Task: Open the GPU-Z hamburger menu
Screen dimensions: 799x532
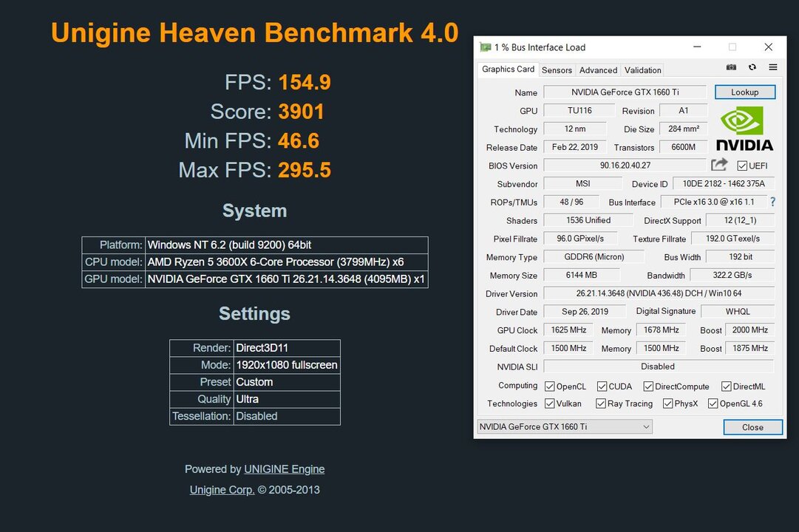Action: point(773,67)
